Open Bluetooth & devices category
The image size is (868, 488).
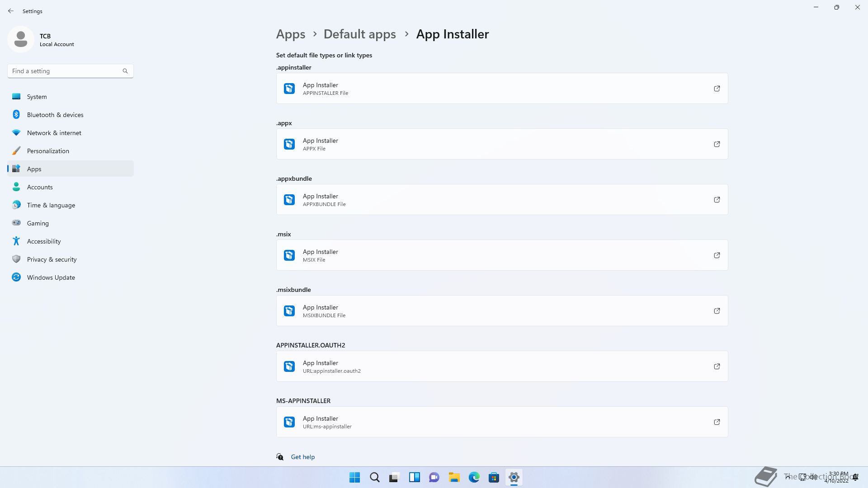coord(71,115)
